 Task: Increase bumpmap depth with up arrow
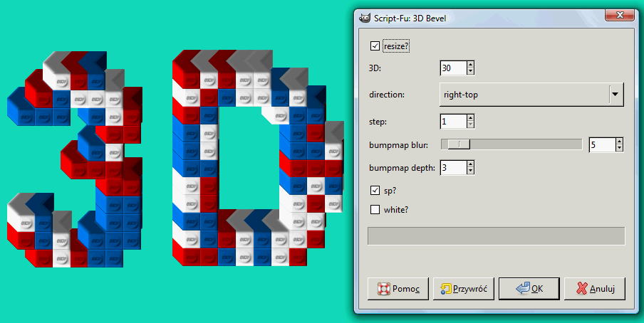[471, 164]
